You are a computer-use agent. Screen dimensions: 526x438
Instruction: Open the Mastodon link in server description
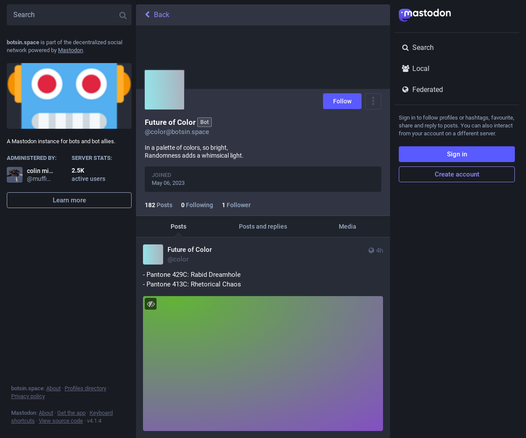pyautogui.click(x=70, y=50)
